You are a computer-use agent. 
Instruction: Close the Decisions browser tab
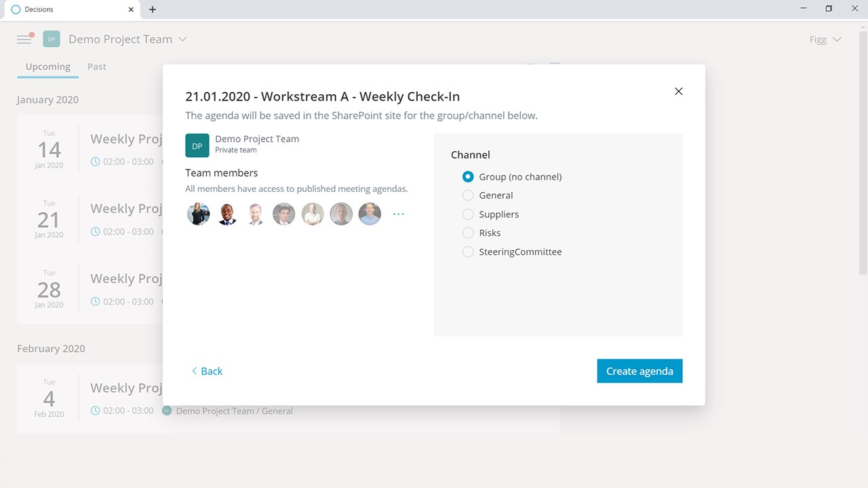[130, 9]
